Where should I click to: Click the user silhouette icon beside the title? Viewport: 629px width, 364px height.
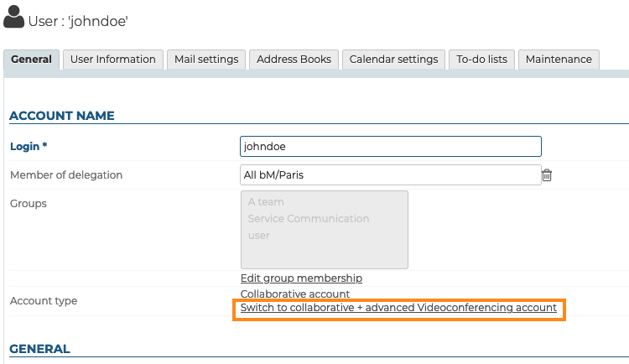tap(14, 18)
